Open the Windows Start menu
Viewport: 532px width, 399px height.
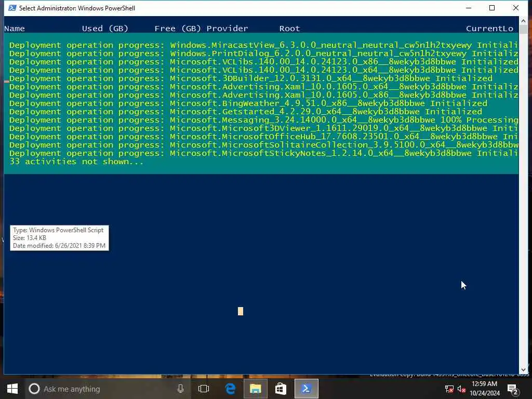pos(12,389)
